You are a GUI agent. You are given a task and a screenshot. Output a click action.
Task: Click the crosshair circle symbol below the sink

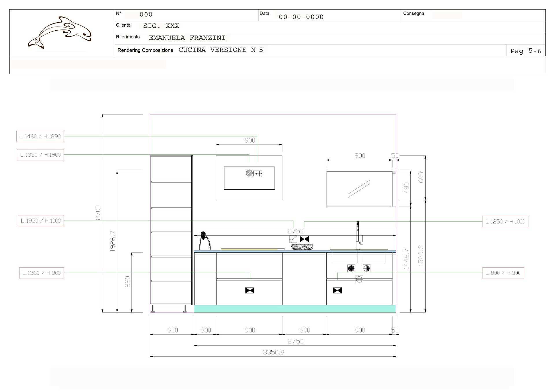click(359, 280)
